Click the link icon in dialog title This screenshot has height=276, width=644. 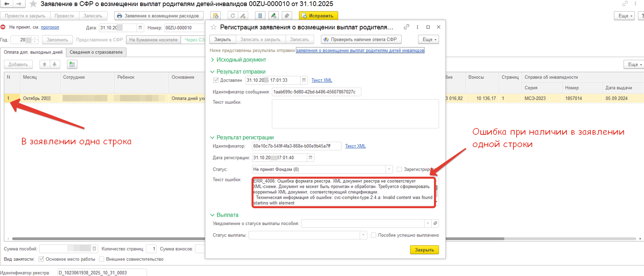tap(406, 27)
